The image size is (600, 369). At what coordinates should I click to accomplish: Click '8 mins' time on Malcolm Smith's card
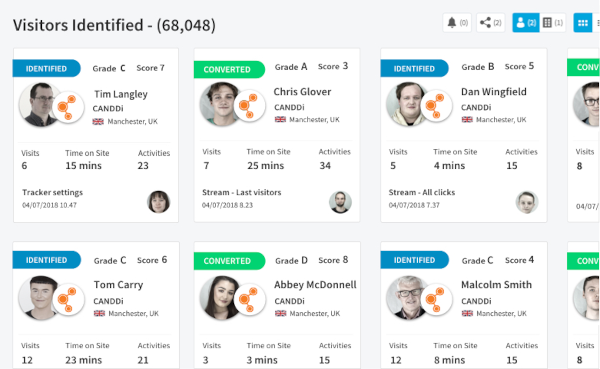[x=449, y=360]
